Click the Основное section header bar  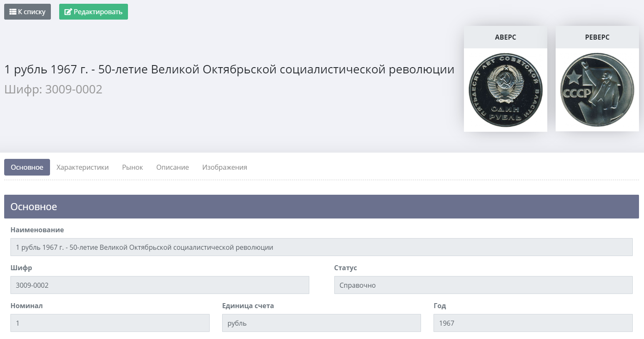(x=321, y=206)
